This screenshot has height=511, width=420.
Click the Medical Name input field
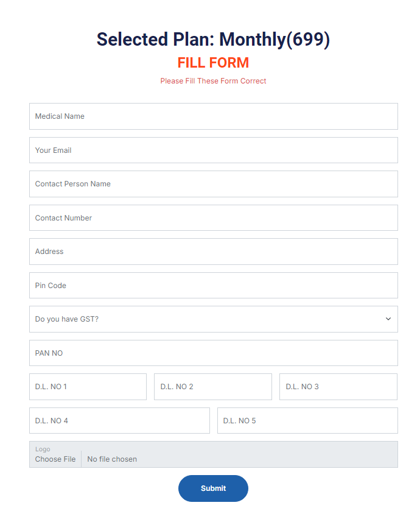213,116
